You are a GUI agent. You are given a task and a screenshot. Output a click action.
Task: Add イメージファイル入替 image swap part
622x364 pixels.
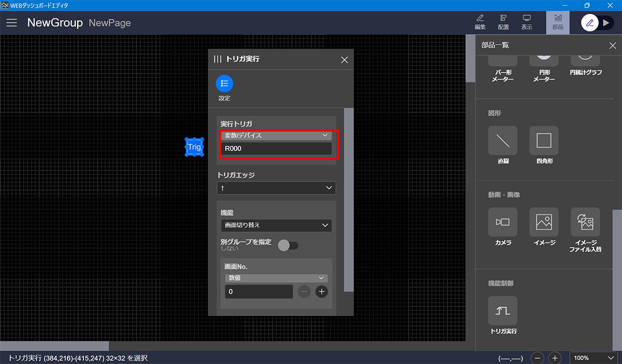(585, 222)
